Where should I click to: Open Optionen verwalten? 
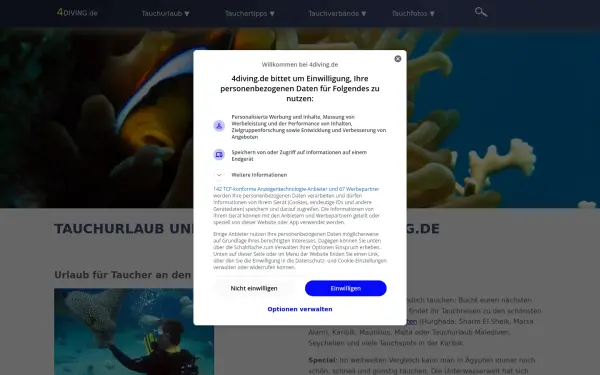pos(300,309)
